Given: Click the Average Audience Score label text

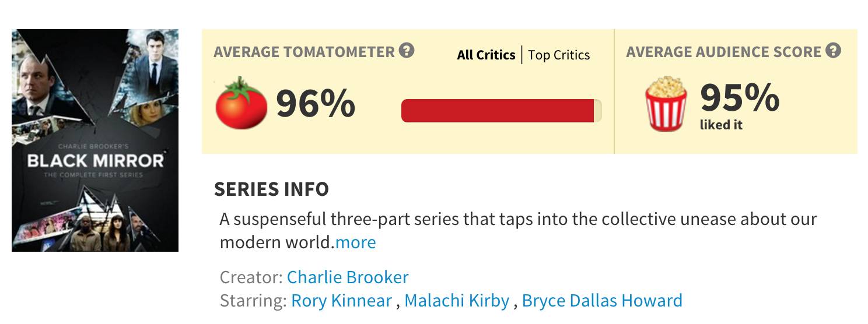Looking at the screenshot, I should (723, 52).
